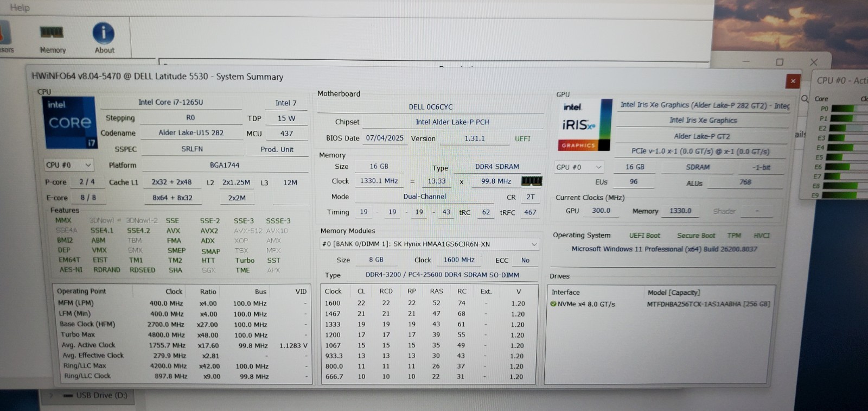Click the Dual-Channel mode value
The image size is (868, 411).
click(x=425, y=197)
